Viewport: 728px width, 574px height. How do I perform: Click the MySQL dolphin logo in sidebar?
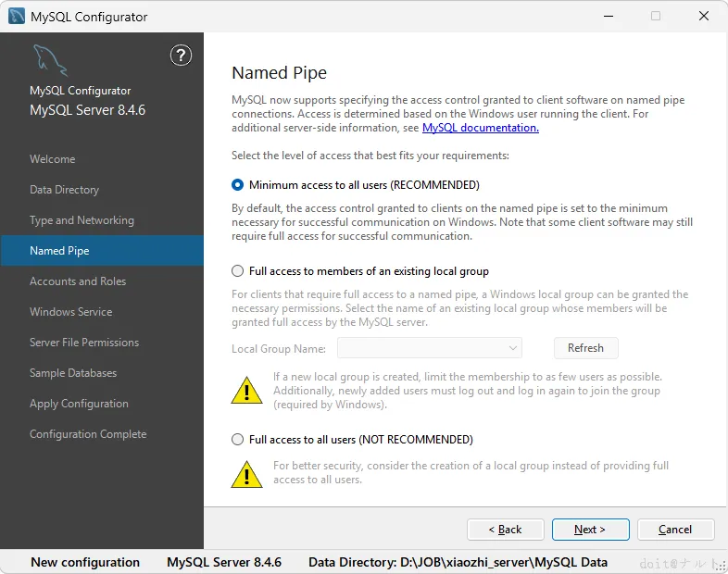click(x=50, y=60)
